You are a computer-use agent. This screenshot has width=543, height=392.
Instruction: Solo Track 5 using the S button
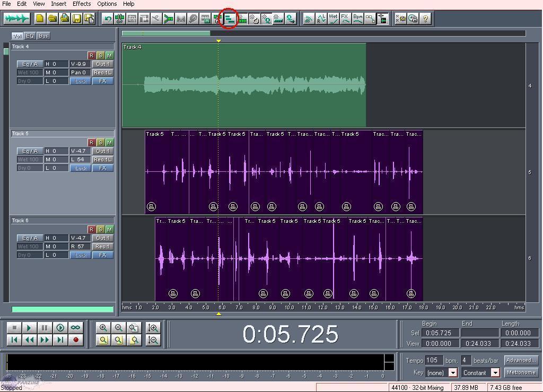coord(100,142)
